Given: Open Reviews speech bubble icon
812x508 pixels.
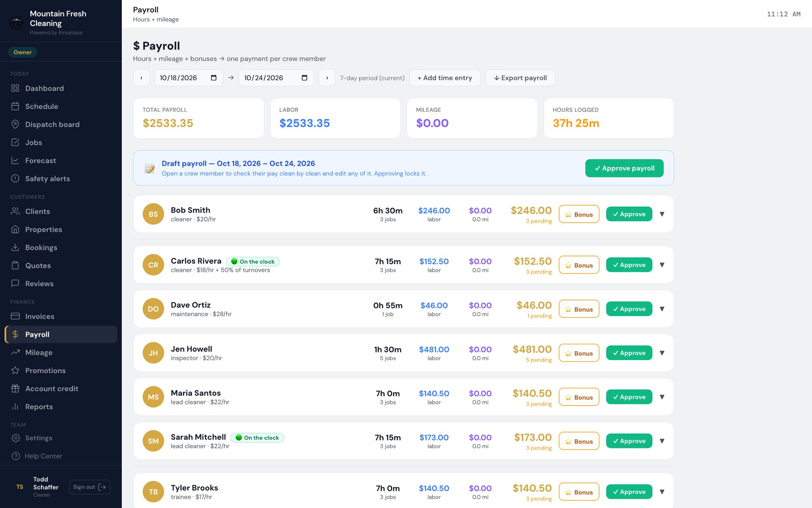Looking at the screenshot, I should coord(15,284).
